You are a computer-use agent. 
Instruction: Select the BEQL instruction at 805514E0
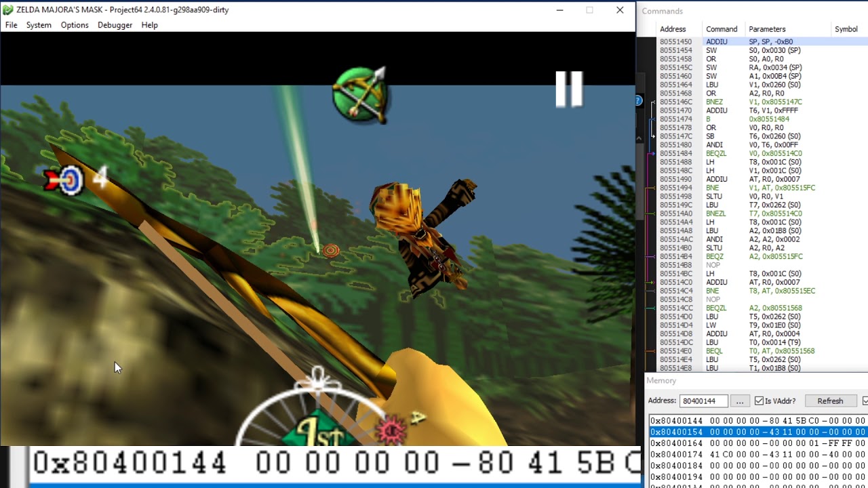point(763,351)
